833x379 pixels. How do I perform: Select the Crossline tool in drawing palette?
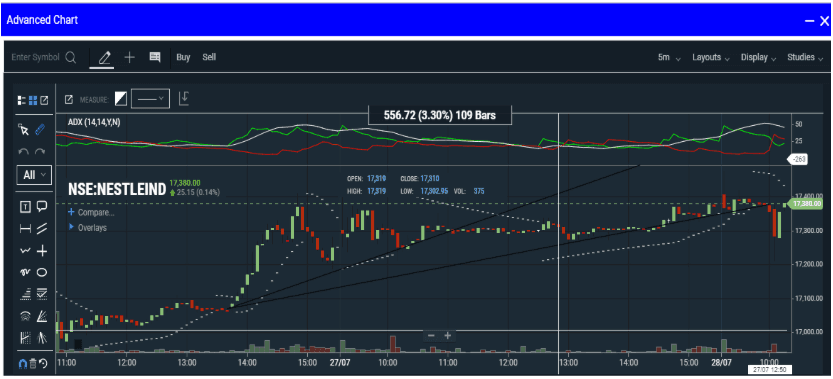click(x=41, y=251)
